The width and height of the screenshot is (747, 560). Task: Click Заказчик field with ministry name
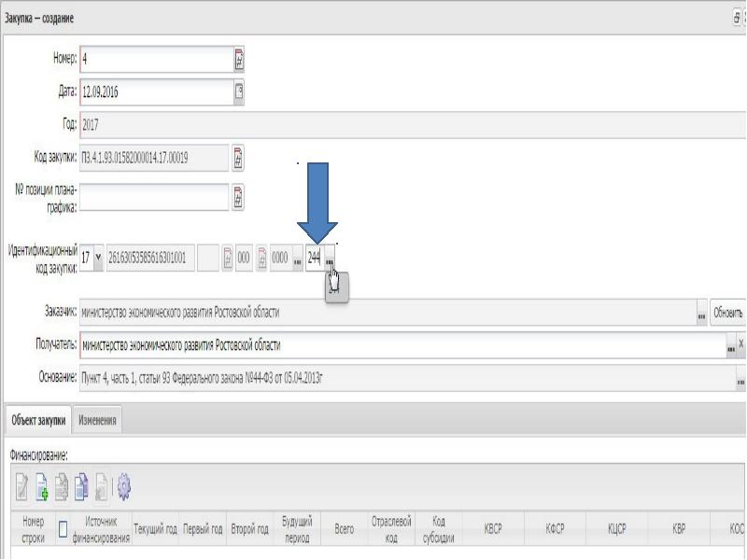[388, 313]
